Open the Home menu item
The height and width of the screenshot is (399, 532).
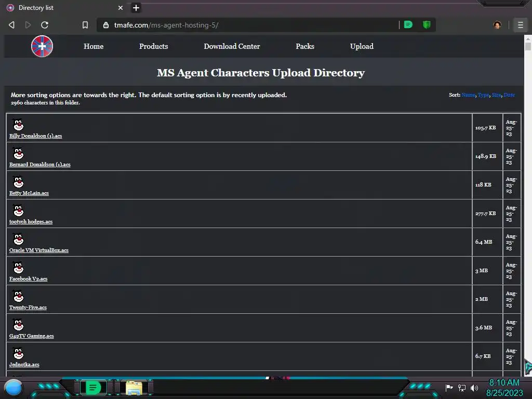coord(94,46)
